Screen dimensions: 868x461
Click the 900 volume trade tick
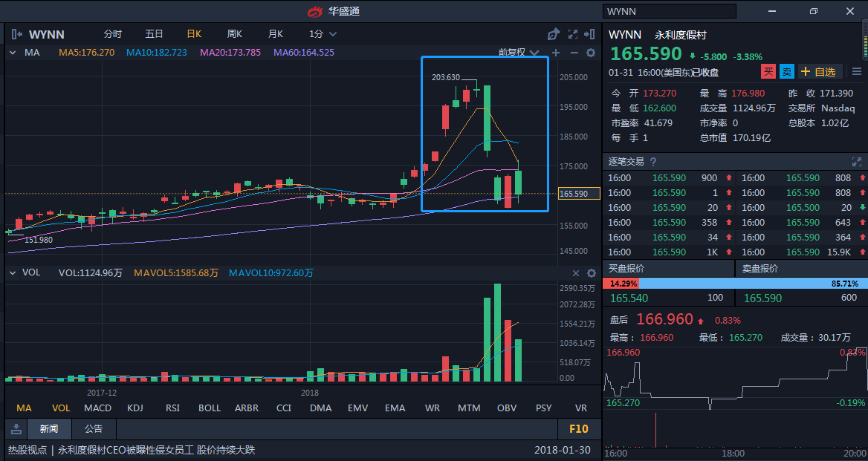point(709,178)
